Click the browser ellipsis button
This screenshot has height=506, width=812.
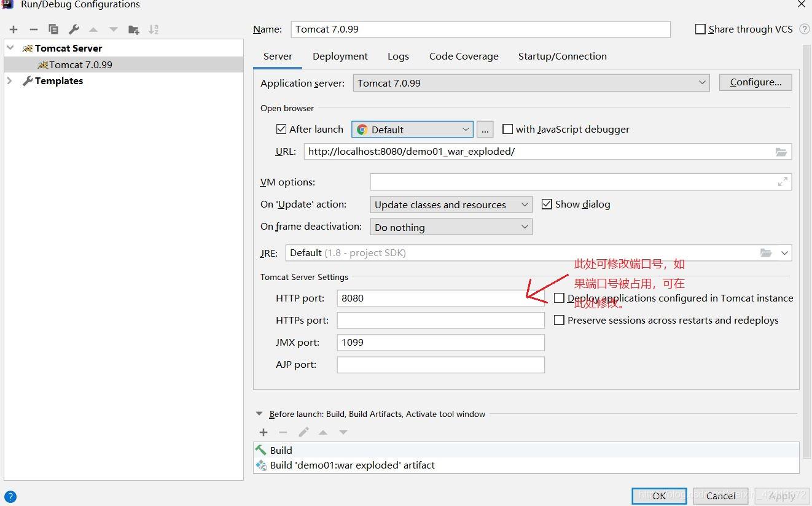[x=485, y=130]
